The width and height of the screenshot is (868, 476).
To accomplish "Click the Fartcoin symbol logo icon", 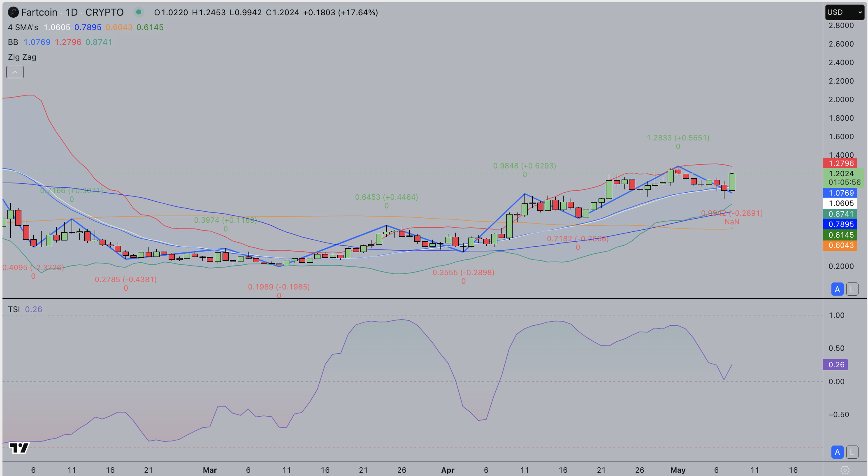I will 13,12.
